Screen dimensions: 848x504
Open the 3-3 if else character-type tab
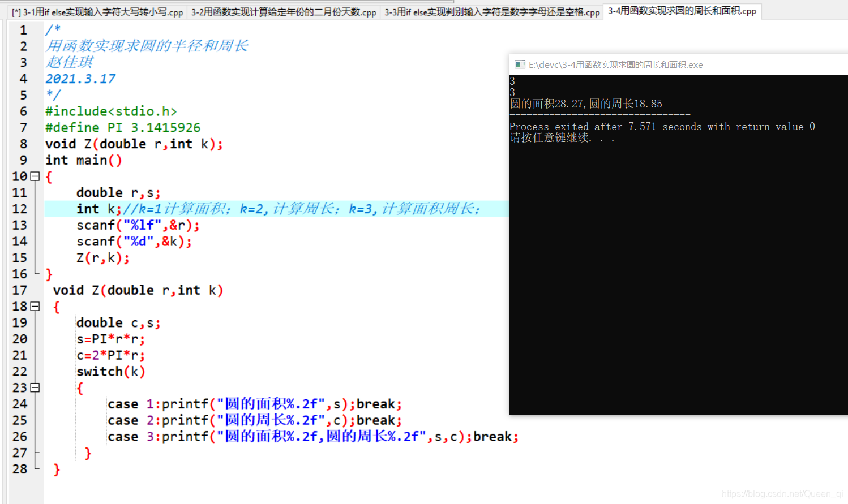tap(492, 12)
